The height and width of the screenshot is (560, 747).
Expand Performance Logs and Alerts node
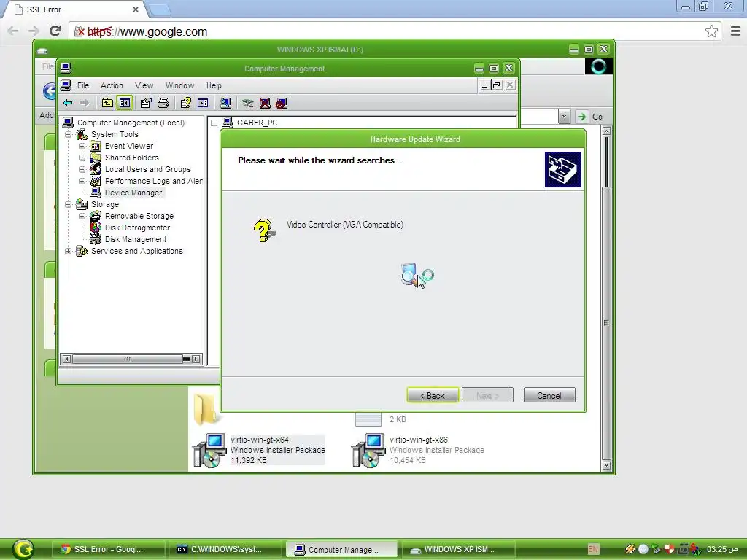click(x=82, y=181)
